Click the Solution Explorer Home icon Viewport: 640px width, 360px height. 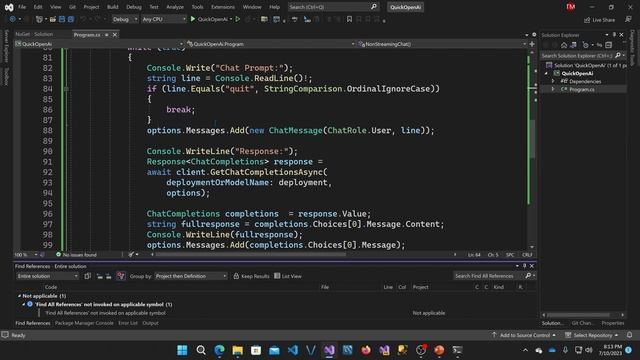click(x=564, y=45)
